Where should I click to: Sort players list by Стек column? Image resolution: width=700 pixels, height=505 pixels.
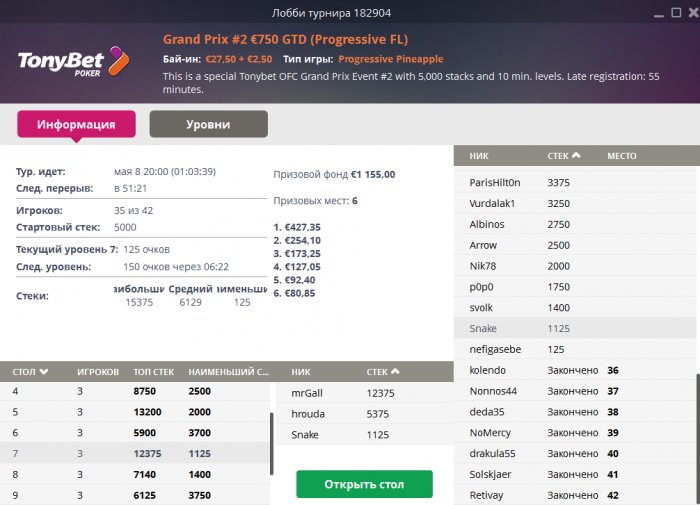pyautogui.click(x=565, y=156)
